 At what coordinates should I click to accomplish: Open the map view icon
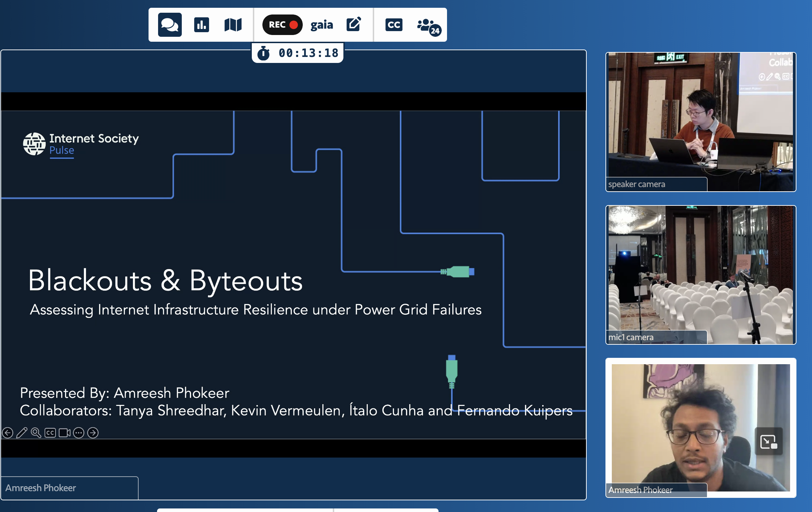coord(233,25)
